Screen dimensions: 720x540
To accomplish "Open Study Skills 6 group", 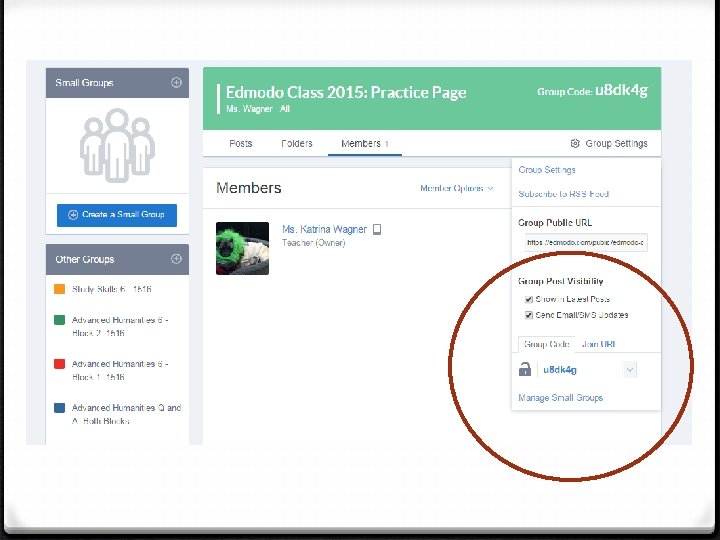I will pyautogui.click(x=112, y=289).
